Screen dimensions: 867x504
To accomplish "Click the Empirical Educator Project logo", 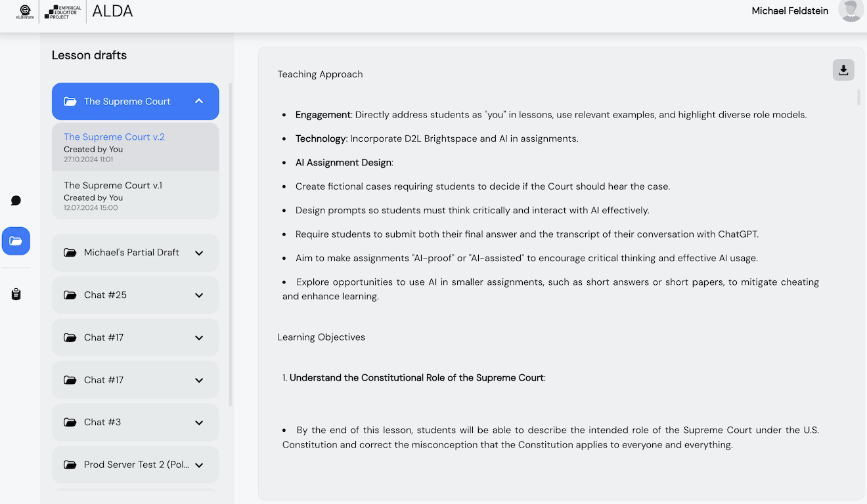I will point(62,12).
